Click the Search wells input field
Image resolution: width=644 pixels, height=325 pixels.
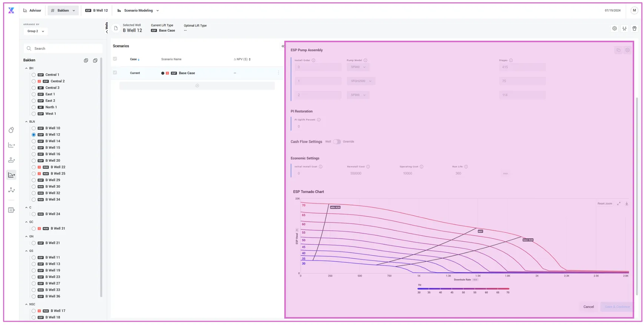[x=63, y=49]
